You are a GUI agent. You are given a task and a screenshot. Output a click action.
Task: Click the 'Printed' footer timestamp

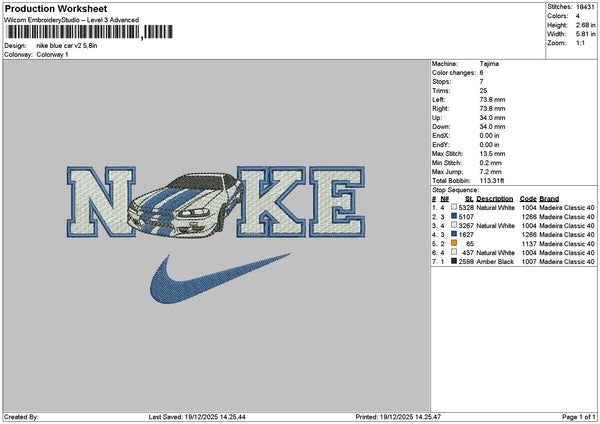tap(398, 417)
